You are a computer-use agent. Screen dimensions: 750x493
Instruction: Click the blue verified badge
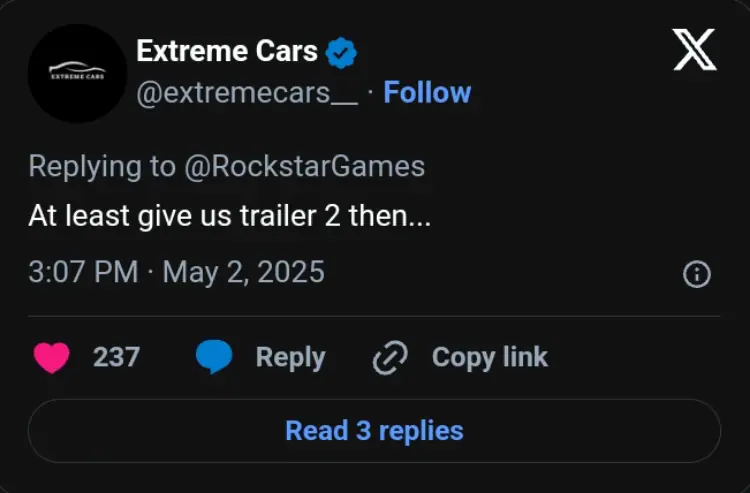coord(342,52)
